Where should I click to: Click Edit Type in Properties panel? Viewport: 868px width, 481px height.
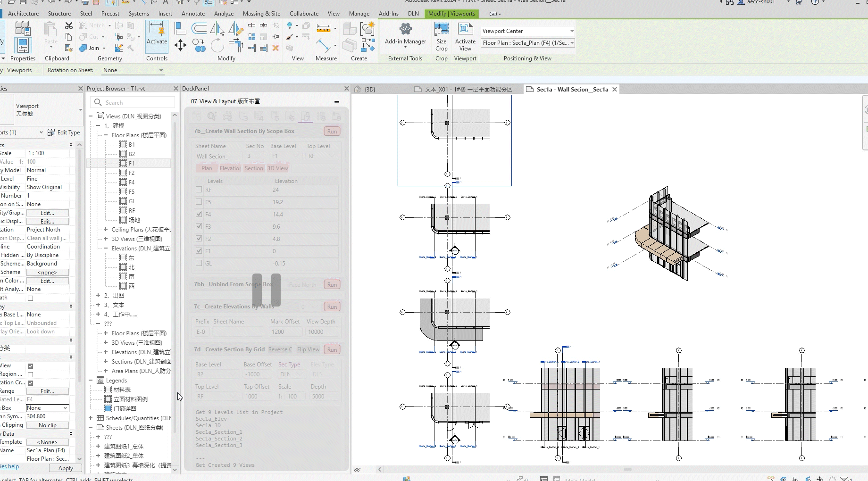(x=64, y=133)
